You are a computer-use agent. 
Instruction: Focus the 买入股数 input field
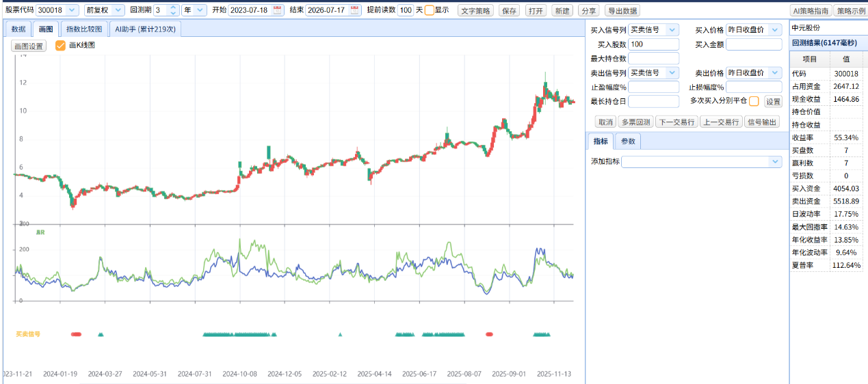pyautogui.click(x=654, y=44)
